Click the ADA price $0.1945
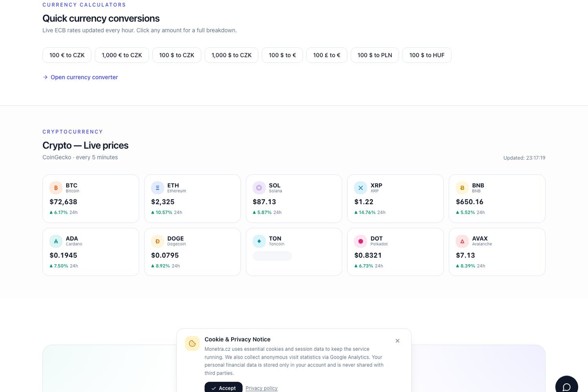This screenshot has width=588, height=392. pyautogui.click(x=64, y=255)
